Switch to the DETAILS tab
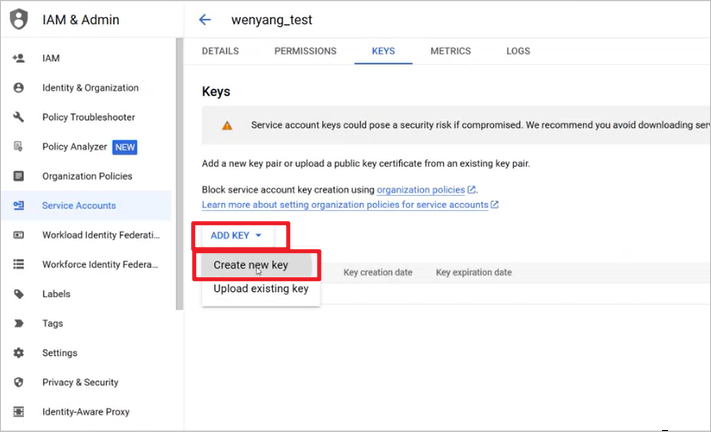711x432 pixels. [220, 51]
